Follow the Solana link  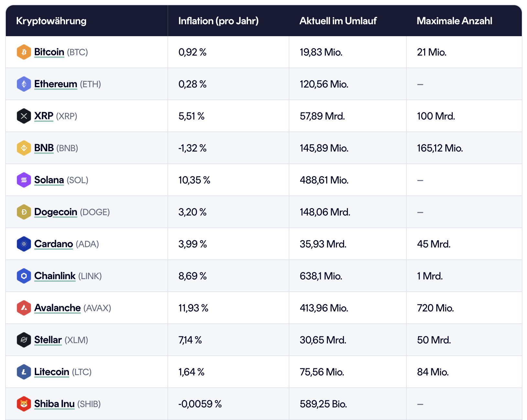[49, 180]
